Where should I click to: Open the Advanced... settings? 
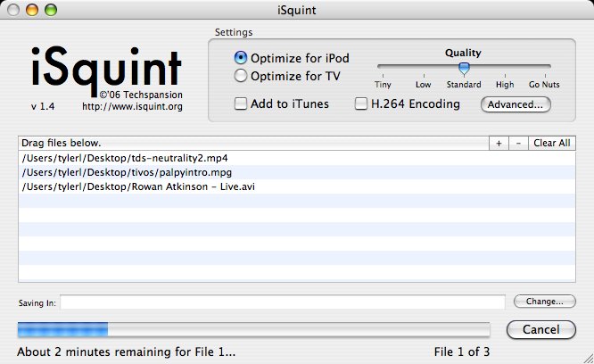pos(516,104)
